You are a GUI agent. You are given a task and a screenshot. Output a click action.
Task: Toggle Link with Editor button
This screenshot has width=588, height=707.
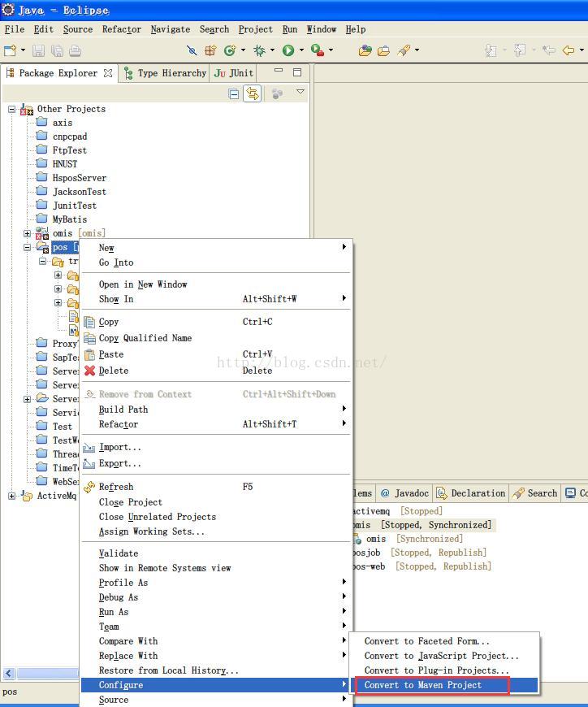coord(253,93)
